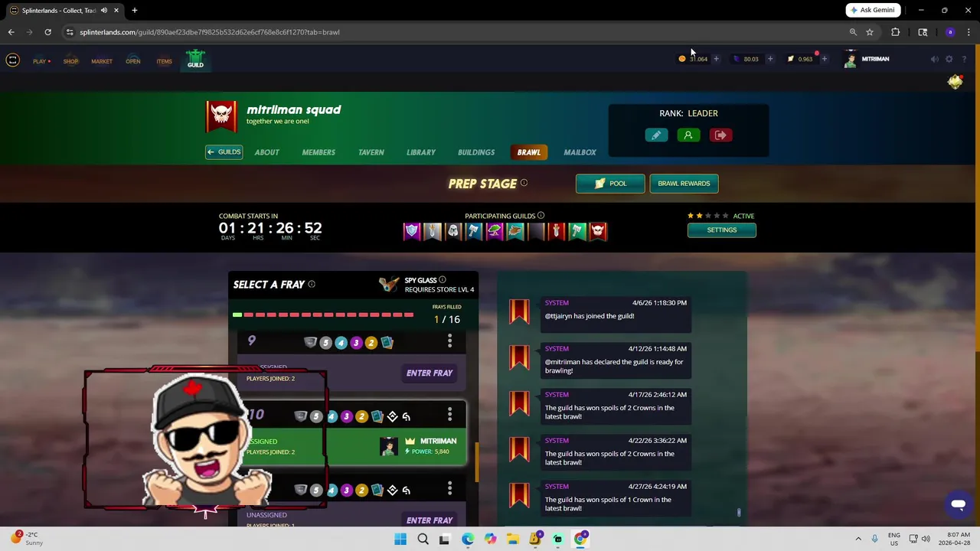The height and width of the screenshot is (551, 980).
Task: Add tokens with plus next to 80.03
Action: pos(769,59)
